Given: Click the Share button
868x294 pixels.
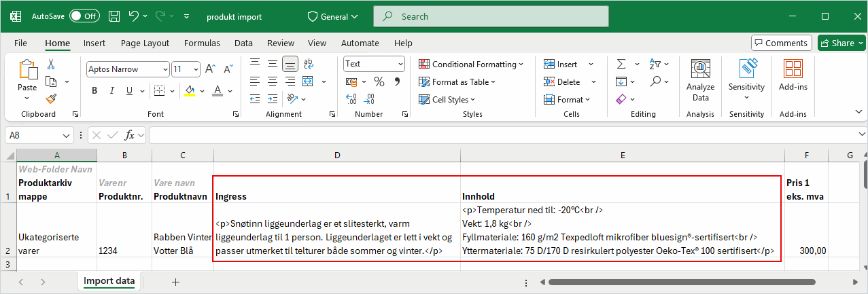Looking at the screenshot, I should [x=841, y=43].
